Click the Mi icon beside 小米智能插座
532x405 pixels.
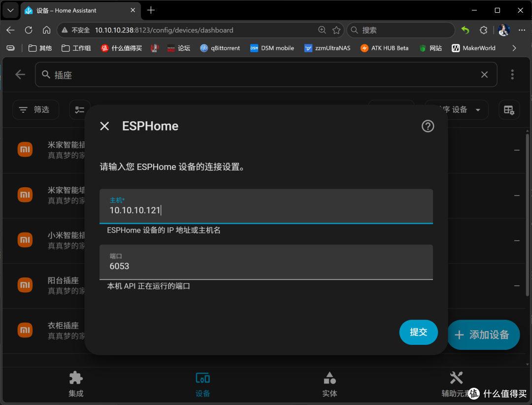coord(25,240)
